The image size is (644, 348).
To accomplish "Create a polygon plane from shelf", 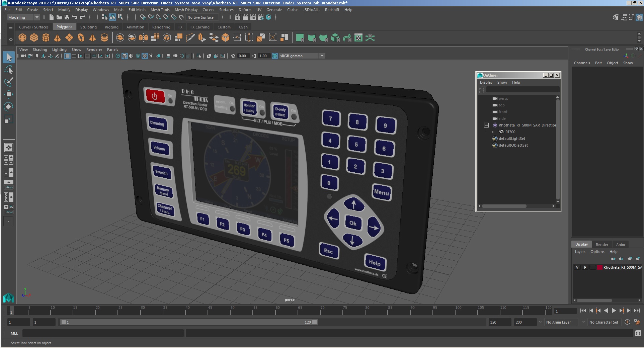I will [69, 38].
